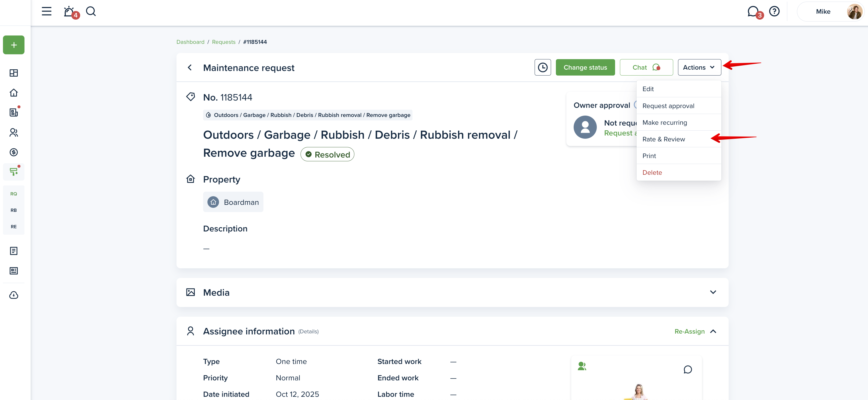Open the hamburger navigation menu
The image size is (868, 400).
pos(47,12)
